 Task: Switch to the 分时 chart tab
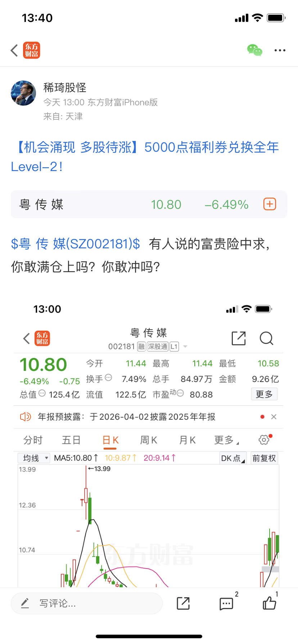click(33, 440)
